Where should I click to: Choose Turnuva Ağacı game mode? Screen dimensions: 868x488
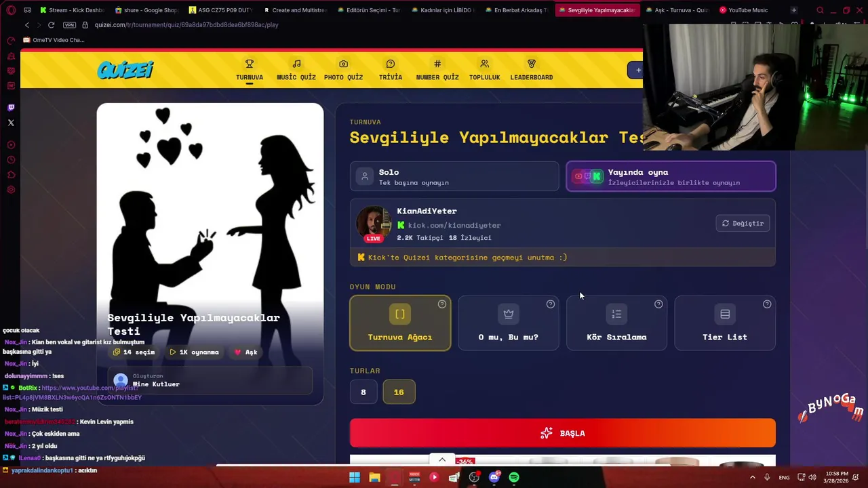coord(400,323)
